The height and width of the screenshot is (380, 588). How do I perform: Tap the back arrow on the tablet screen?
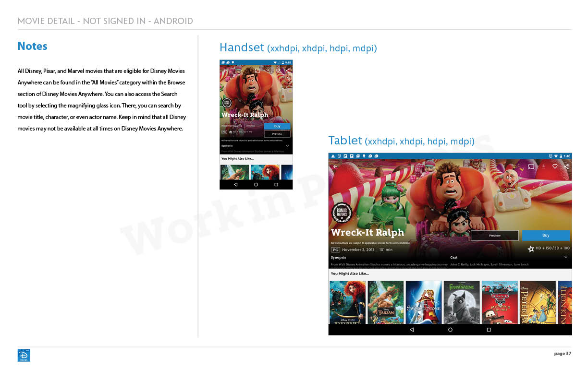(335, 166)
